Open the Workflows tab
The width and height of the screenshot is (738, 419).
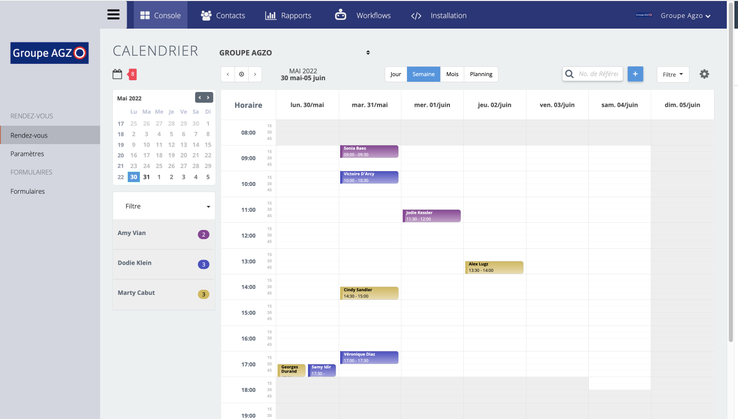[x=363, y=15]
